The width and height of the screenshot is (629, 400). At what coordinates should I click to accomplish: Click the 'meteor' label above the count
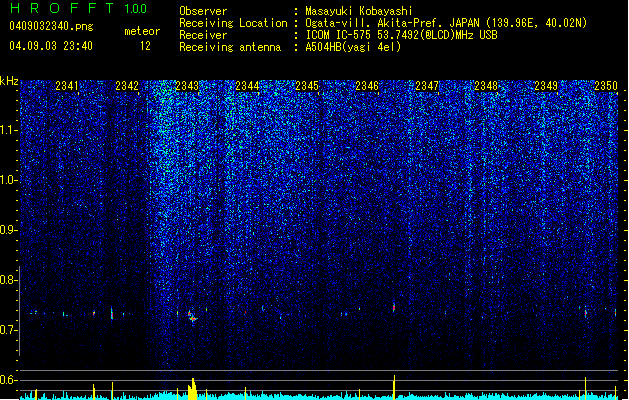142,31
